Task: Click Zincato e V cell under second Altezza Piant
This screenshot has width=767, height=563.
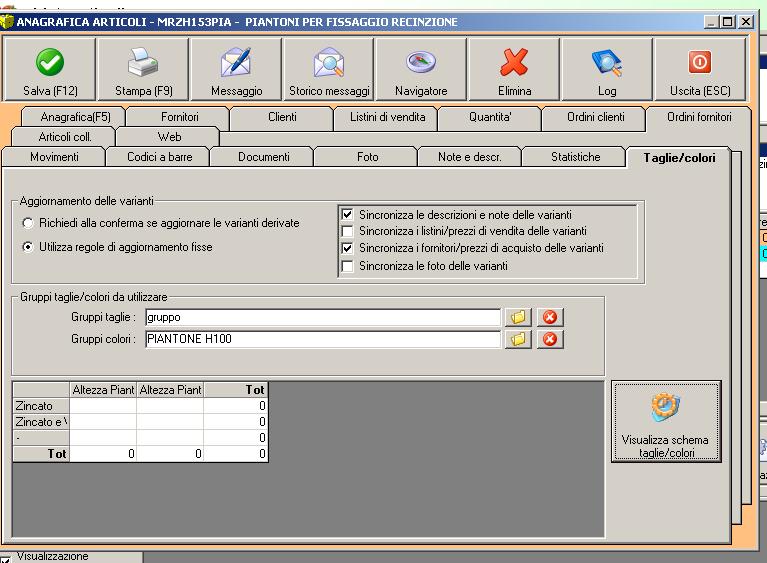Action: [170, 422]
